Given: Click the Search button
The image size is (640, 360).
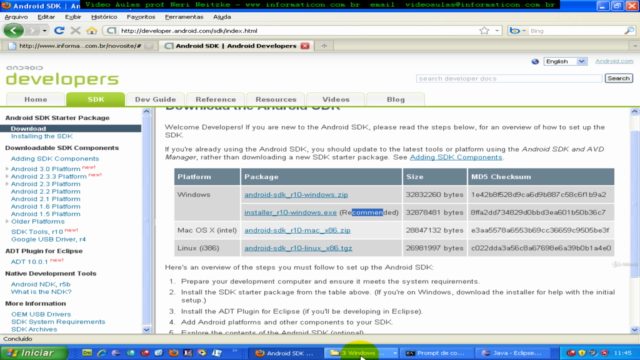Looking at the screenshot, I should pyautogui.click(x=618, y=78).
